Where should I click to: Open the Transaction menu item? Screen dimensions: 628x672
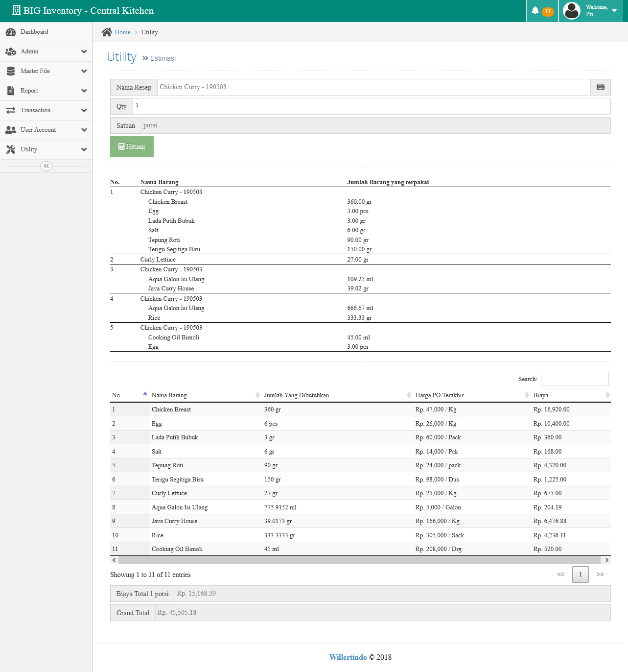(x=47, y=110)
